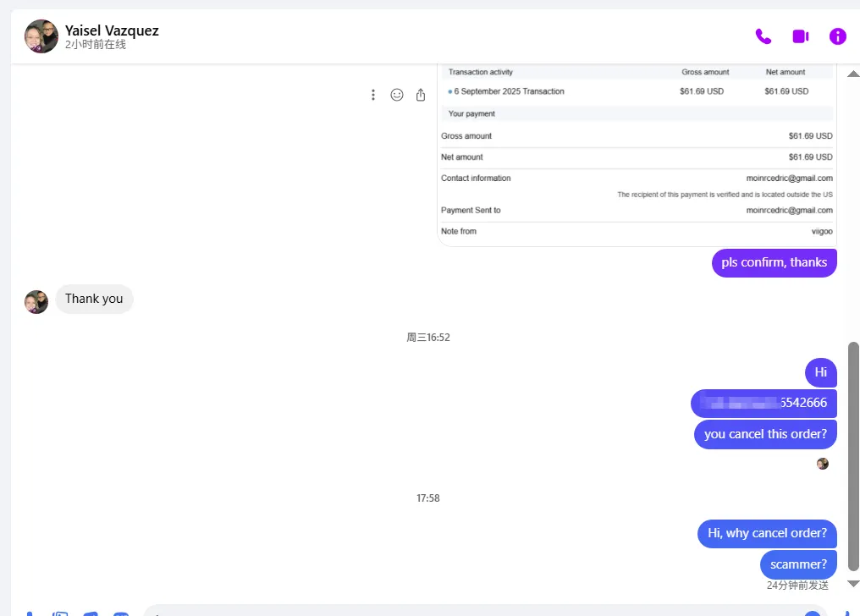Viewport: 860px width, 616px height.
Task: Open the emoji reaction picker
Action: point(396,95)
